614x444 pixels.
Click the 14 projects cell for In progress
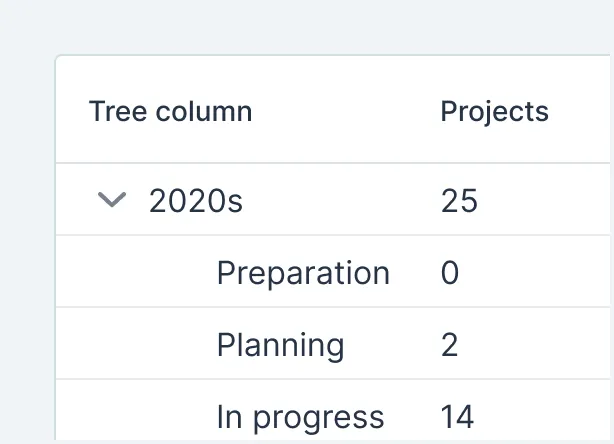click(457, 417)
